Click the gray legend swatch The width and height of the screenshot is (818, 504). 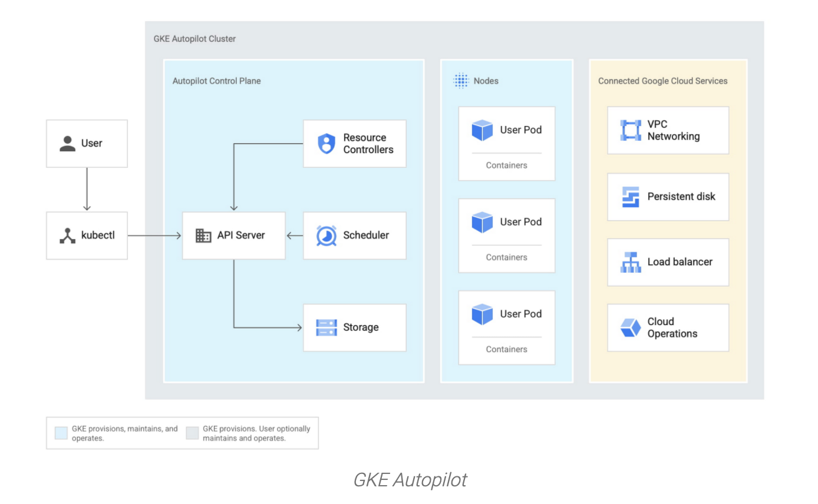click(x=192, y=433)
